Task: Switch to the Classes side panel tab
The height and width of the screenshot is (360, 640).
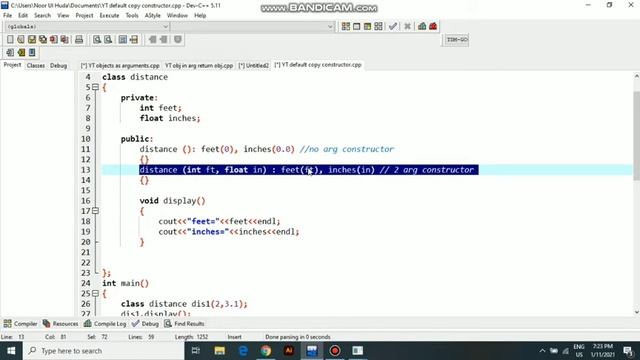Action: pyautogui.click(x=36, y=65)
